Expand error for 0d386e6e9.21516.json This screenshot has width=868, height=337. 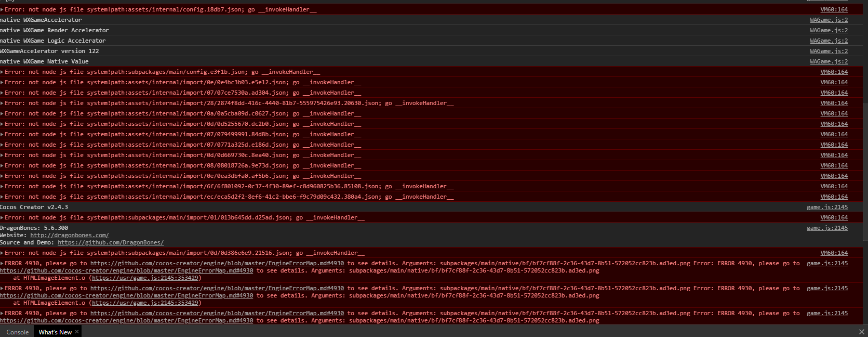coord(2,253)
